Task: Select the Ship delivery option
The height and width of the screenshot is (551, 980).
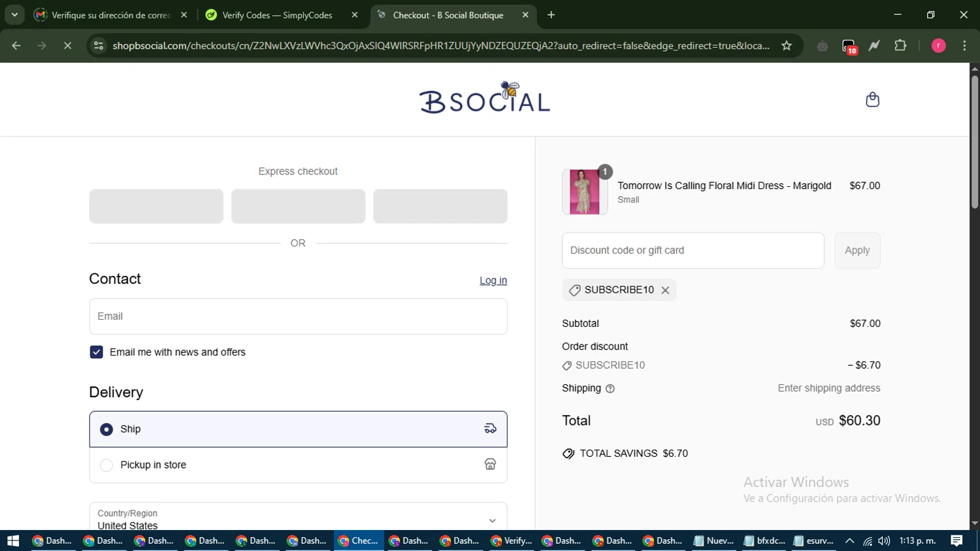Action: (x=298, y=429)
